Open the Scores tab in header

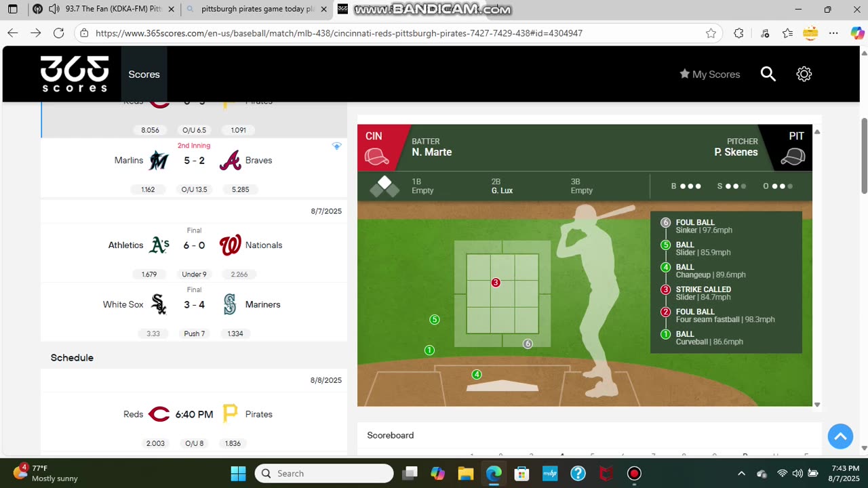click(x=144, y=75)
